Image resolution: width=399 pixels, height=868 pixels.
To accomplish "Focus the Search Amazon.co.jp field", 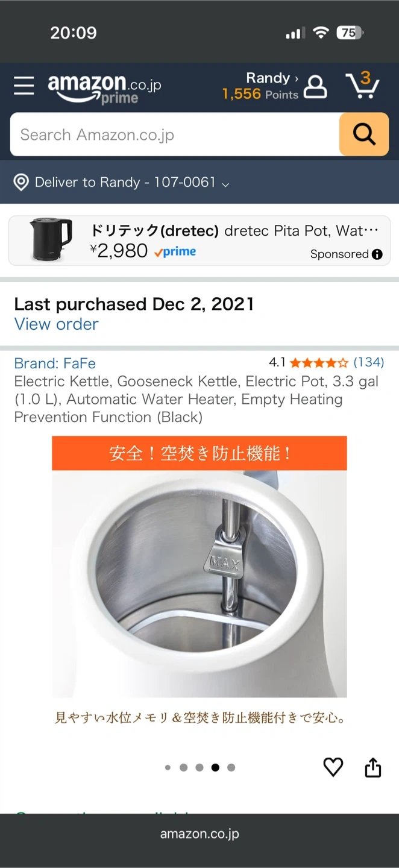I will 175,134.
